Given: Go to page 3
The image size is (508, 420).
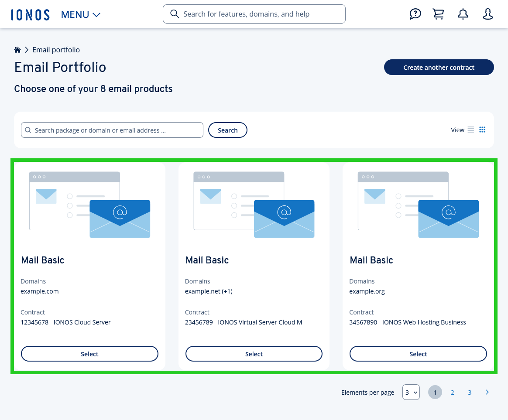Looking at the screenshot, I should [470, 393].
